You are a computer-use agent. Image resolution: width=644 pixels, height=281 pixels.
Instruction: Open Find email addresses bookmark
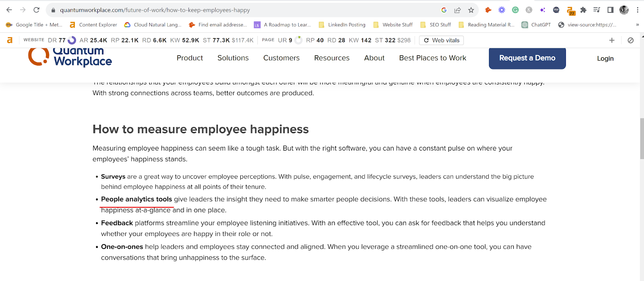218,25
